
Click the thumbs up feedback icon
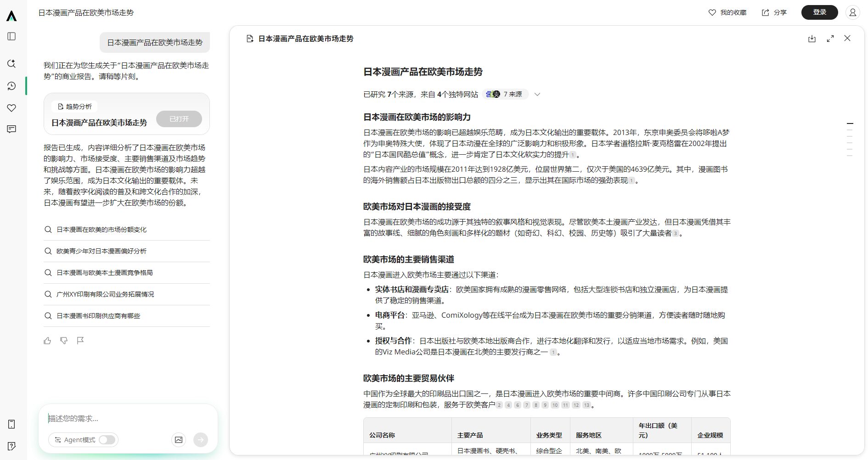(47, 341)
